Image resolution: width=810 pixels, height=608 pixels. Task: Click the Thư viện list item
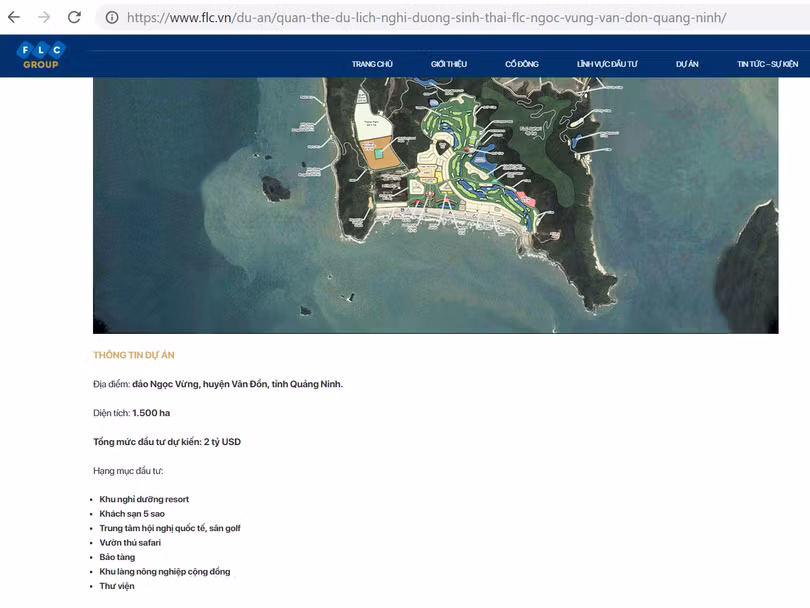coord(117,586)
